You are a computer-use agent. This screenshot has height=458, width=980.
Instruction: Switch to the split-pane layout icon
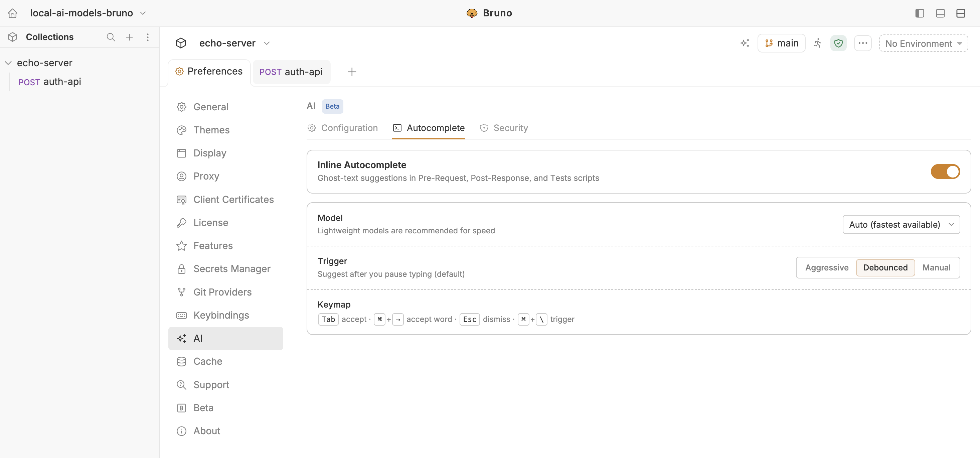tap(961, 13)
